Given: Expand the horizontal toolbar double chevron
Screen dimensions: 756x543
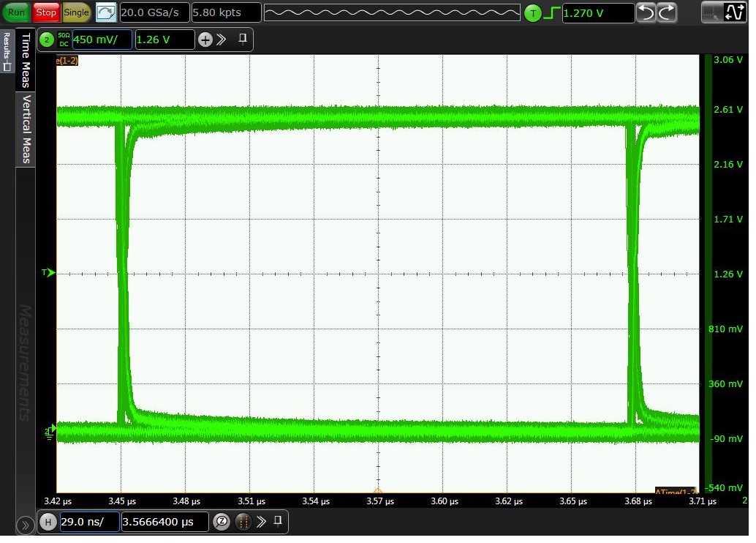Looking at the screenshot, I should tap(262, 522).
